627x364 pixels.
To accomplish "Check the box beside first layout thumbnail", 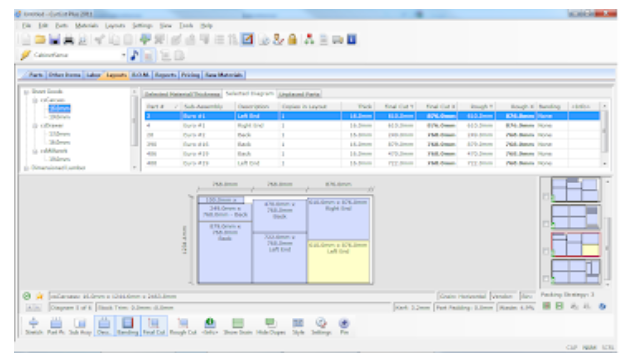I will [x=545, y=196].
